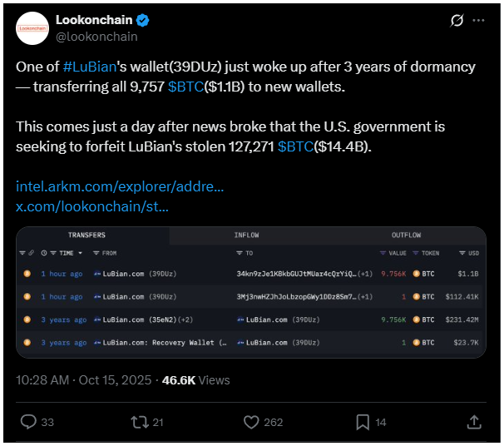This screenshot has width=504, height=446.
Task: Click the @lookonchain handle
Action: [96, 37]
